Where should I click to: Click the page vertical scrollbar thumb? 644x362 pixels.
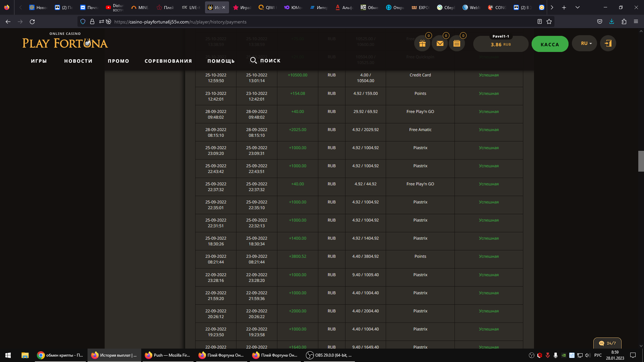(x=641, y=161)
